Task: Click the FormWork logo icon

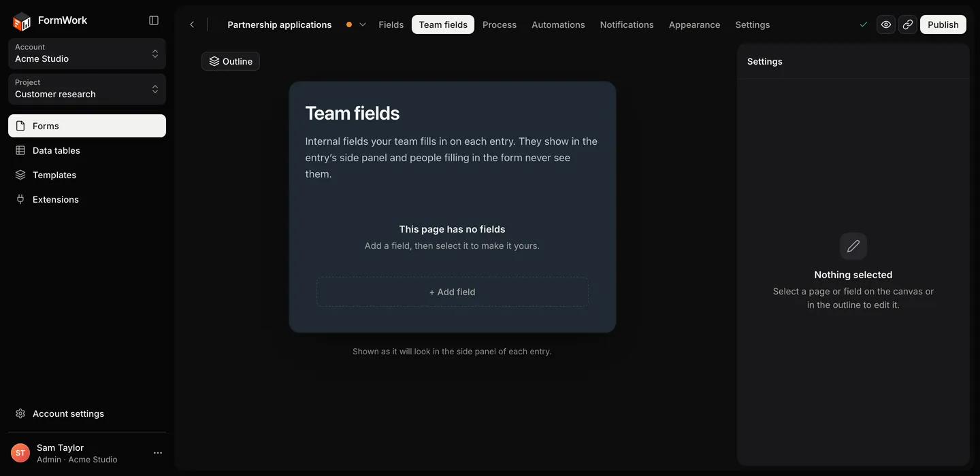Action: (x=22, y=21)
